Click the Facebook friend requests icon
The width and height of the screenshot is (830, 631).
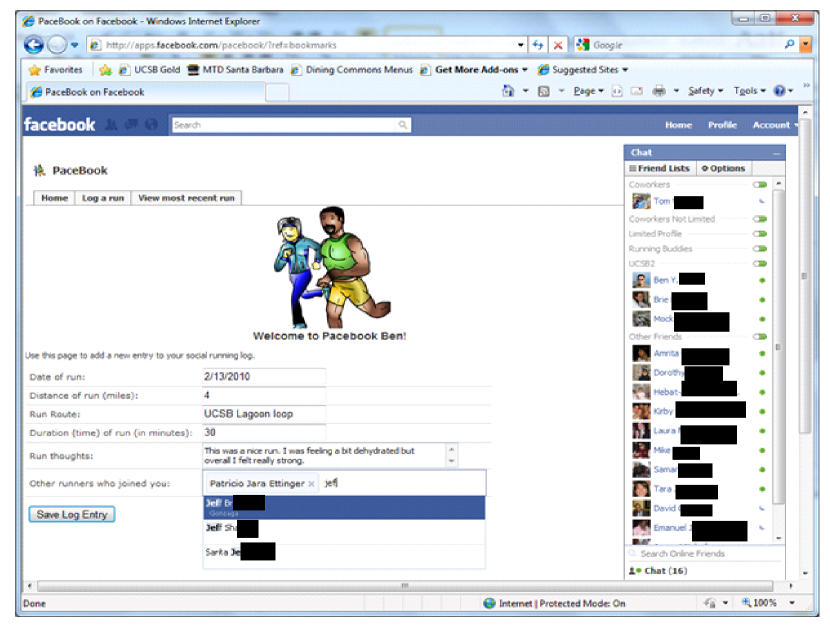coord(111,124)
